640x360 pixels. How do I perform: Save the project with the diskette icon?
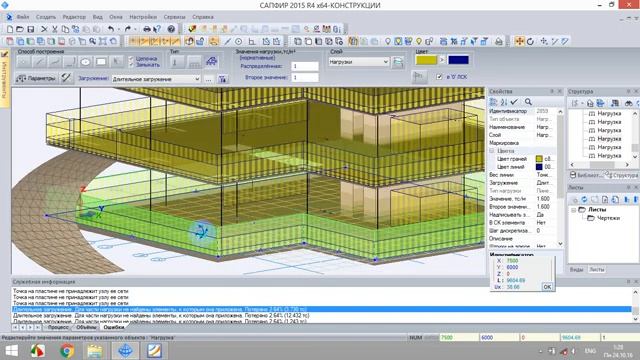31,29
